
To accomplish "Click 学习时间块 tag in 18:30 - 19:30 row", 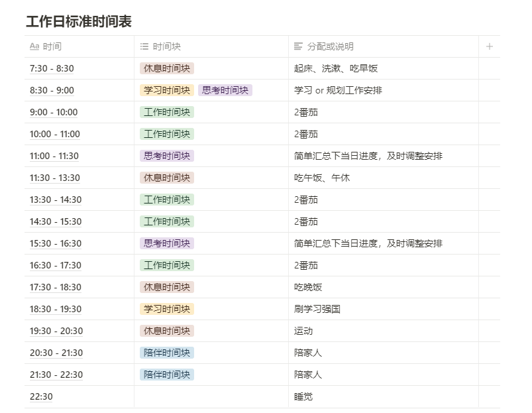I will coord(166,309).
